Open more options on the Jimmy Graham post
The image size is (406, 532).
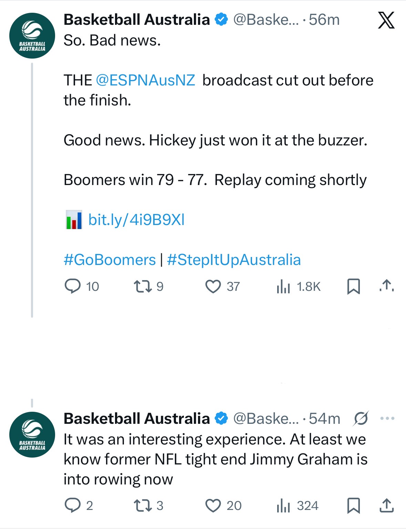pos(387,419)
